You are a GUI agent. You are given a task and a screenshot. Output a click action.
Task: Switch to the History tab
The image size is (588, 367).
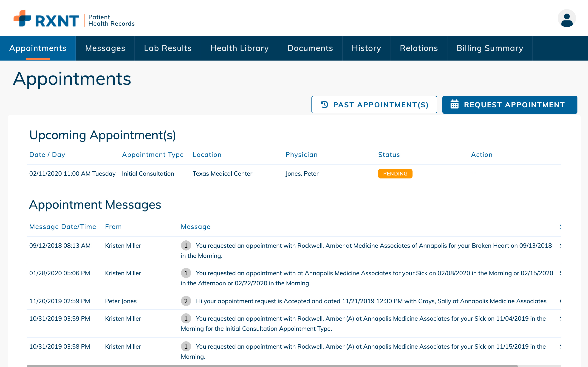coord(366,48)
